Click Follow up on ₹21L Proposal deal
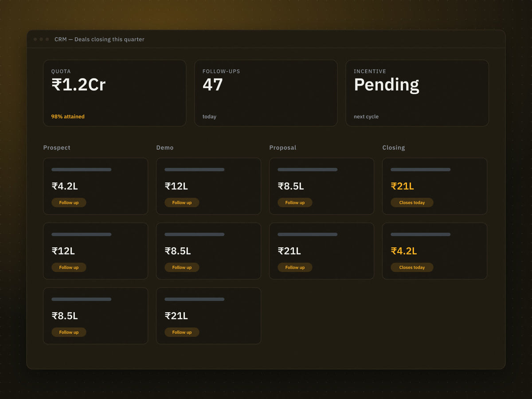 pos(295,267)
